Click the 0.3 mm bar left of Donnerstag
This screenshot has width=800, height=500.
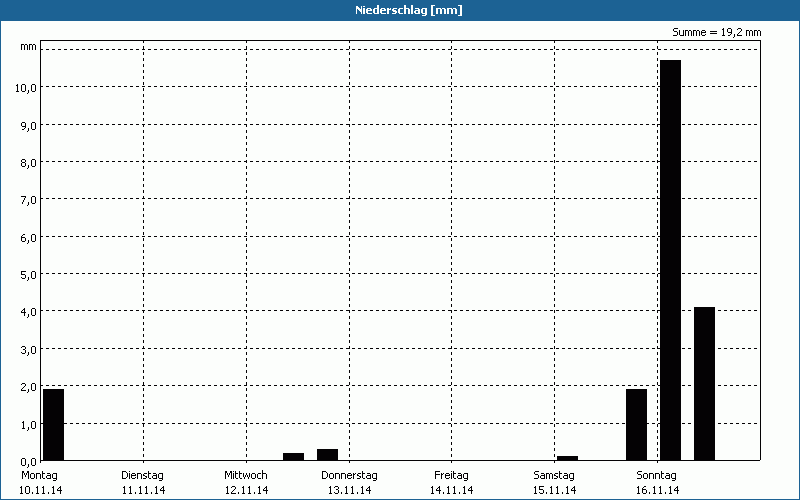[328, 455]
